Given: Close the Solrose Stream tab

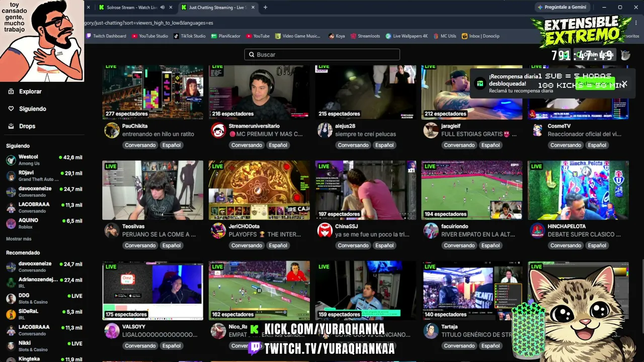Looking at the screenshot, I should click(x=170, y=8).
